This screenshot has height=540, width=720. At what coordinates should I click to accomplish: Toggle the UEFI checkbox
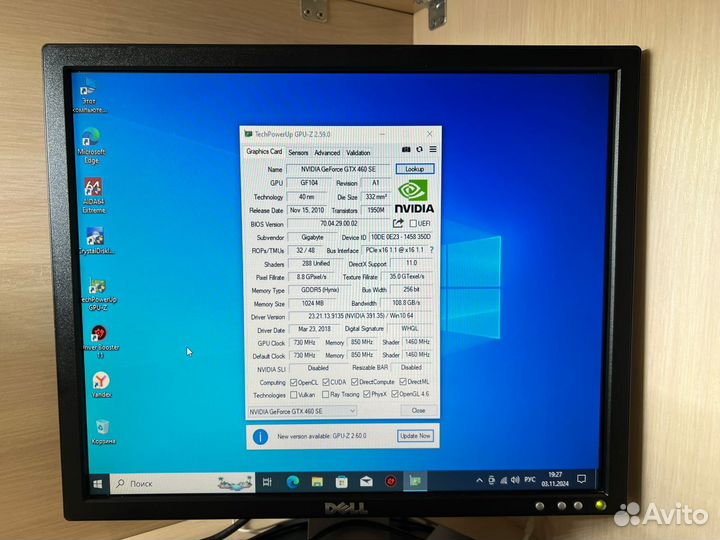413,223
